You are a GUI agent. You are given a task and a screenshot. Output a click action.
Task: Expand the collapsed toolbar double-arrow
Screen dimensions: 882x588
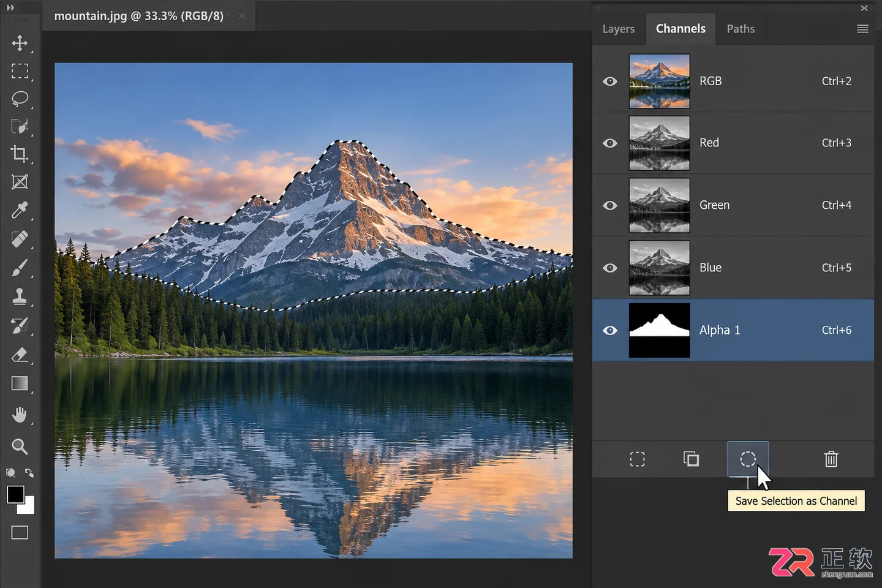click(10, 7)
